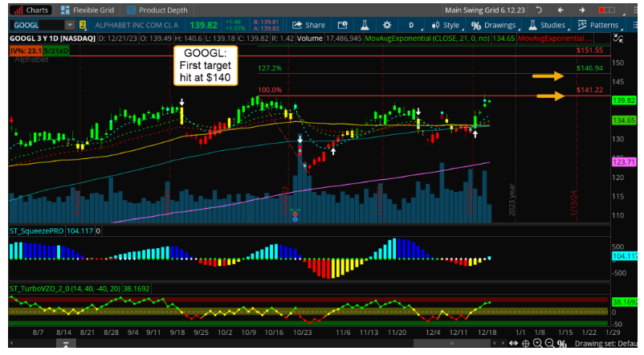Open the Patterns menu
The width and height of the screenshot is (644, 355).
[x=597, y=25]
